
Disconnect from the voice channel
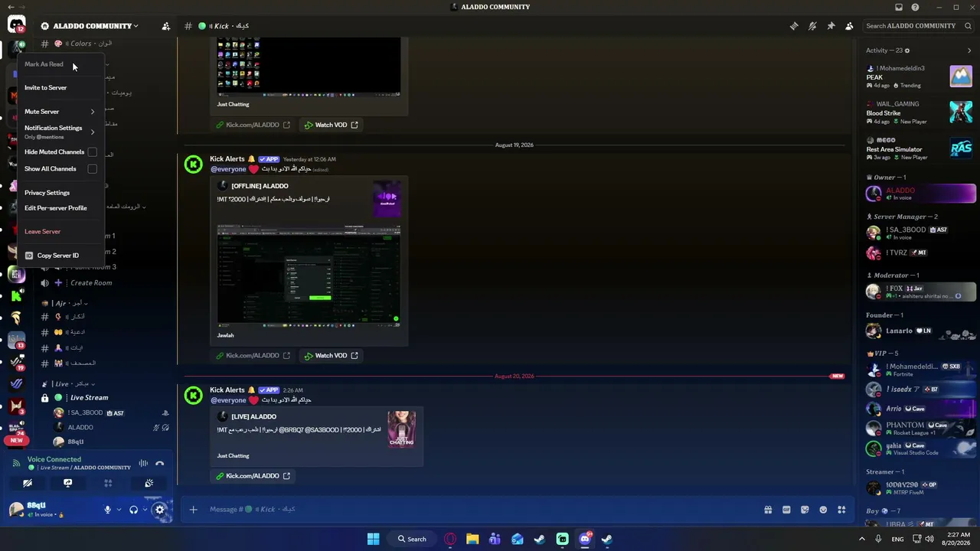(x=159, y=464)
